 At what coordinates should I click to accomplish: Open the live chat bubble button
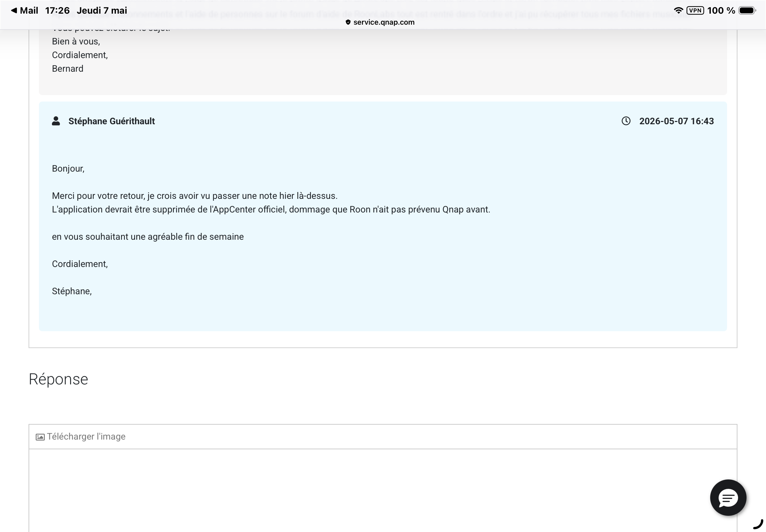(728, 498)
